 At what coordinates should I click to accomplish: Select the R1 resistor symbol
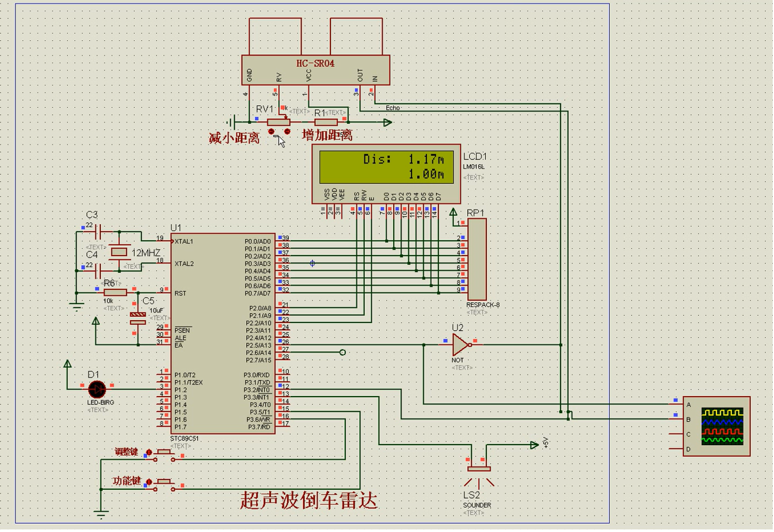[326, 122]
